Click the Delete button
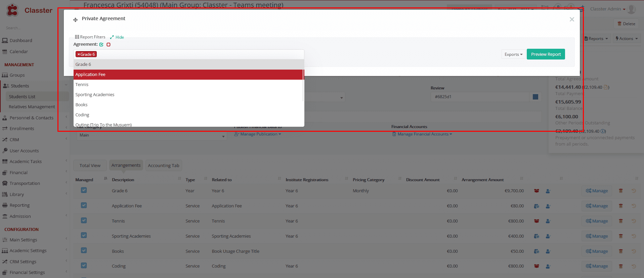644x278 pixels. coord(626,24)
